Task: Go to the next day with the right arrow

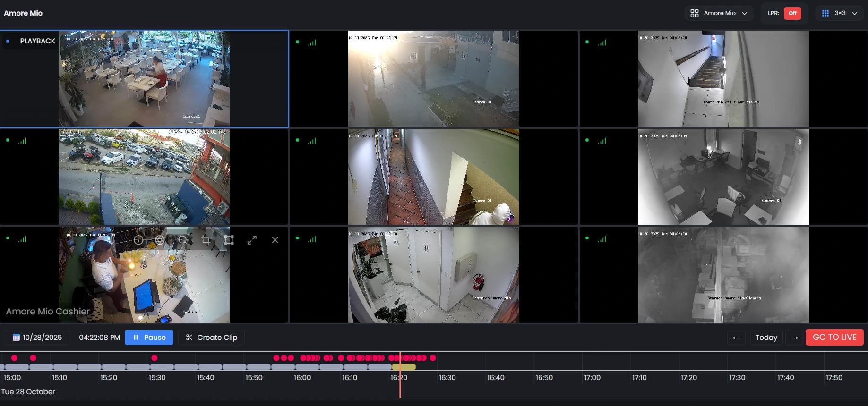Action: coord(794,338)
